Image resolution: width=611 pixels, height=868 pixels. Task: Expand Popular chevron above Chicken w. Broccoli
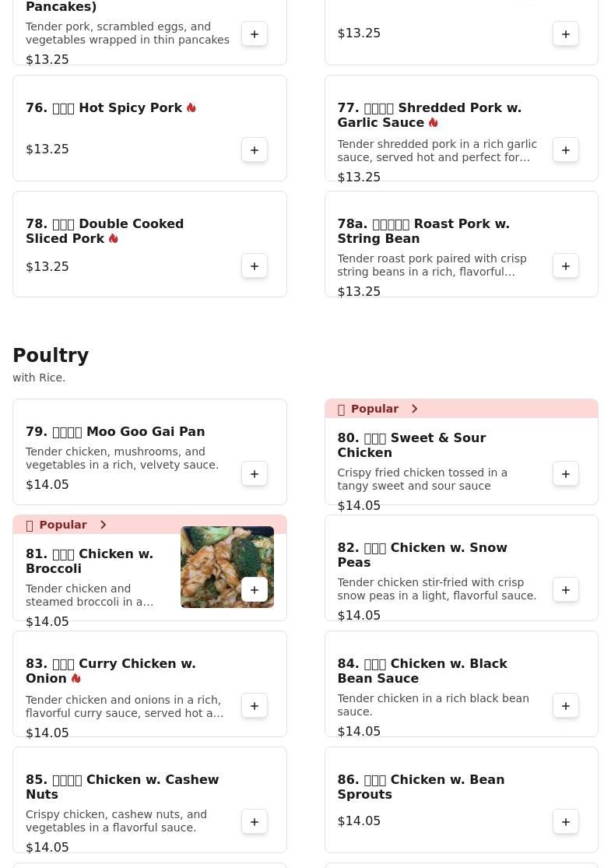point(103,525)
